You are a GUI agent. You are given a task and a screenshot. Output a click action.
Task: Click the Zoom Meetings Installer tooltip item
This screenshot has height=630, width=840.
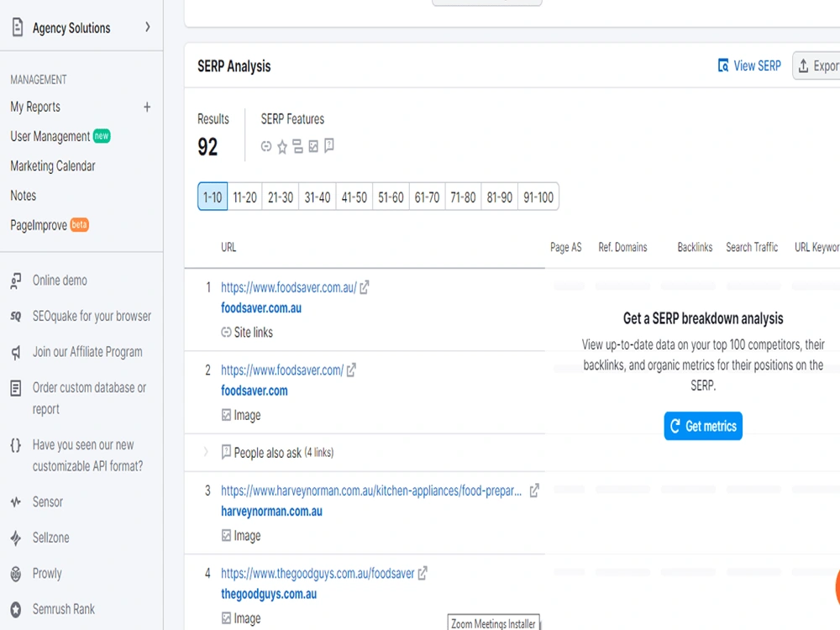493,623
